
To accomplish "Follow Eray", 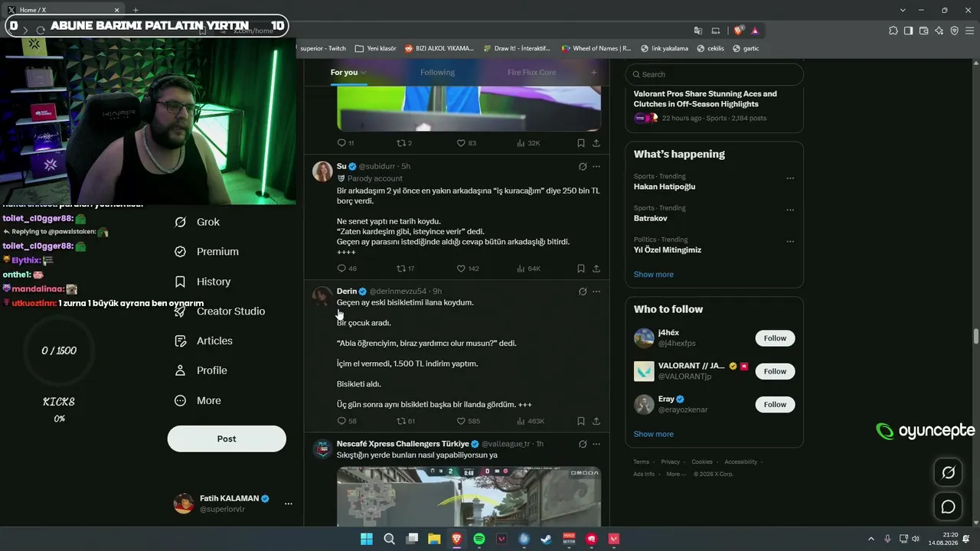I will click(775, 404).
